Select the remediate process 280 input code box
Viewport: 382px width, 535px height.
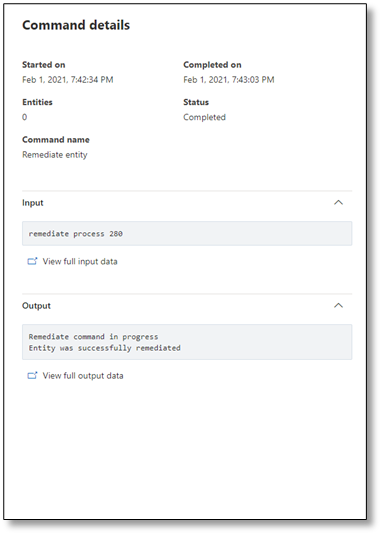[187, 234]
